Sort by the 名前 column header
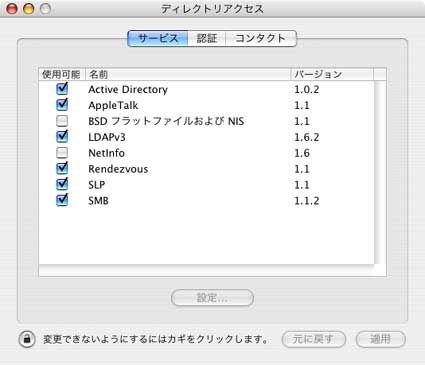Screen dimensions: 425x365 [188, 74]
